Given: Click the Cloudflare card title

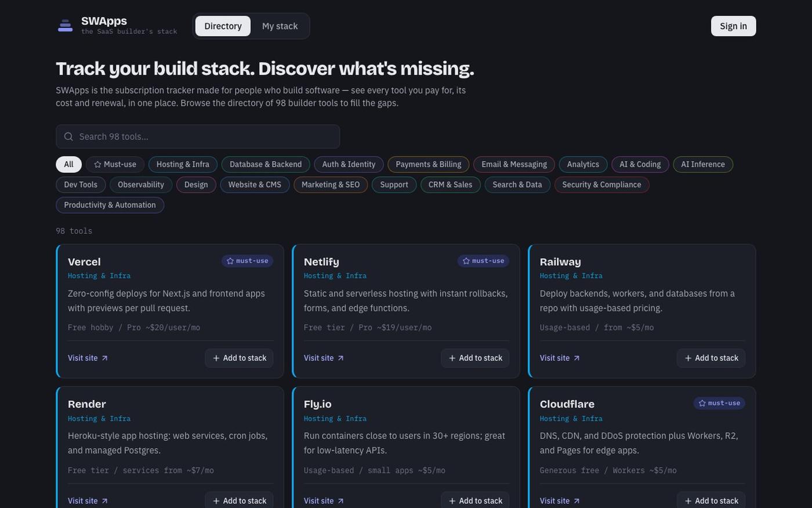Looking at the screenshot, I should click(567, 404).
